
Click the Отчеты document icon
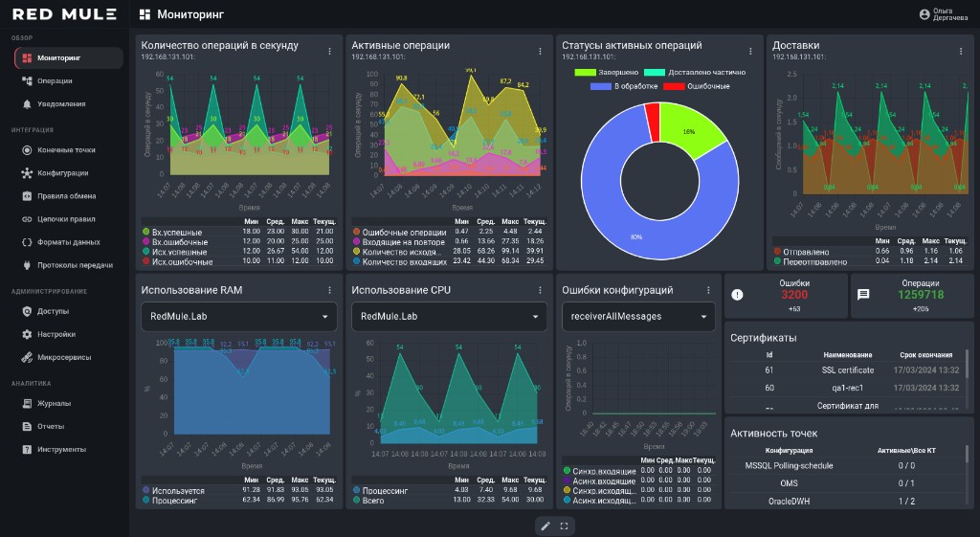coord(27,426)
